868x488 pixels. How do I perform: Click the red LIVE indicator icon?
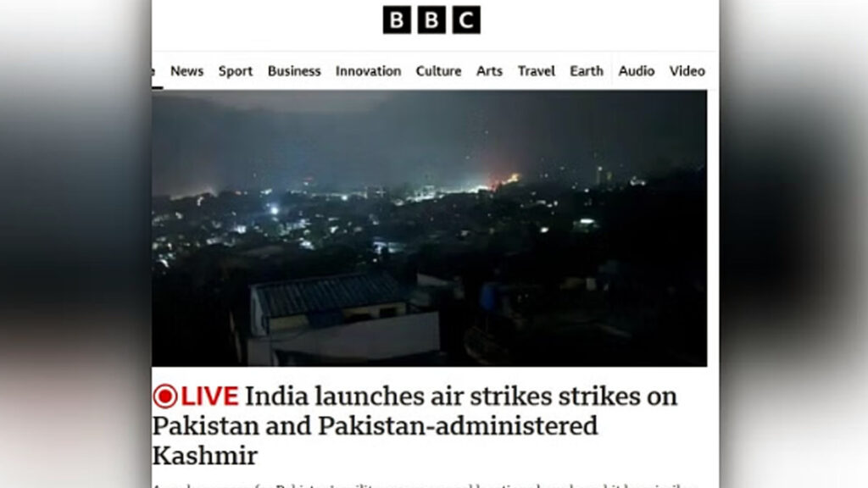pyautogui.click(x=165, y=396)
